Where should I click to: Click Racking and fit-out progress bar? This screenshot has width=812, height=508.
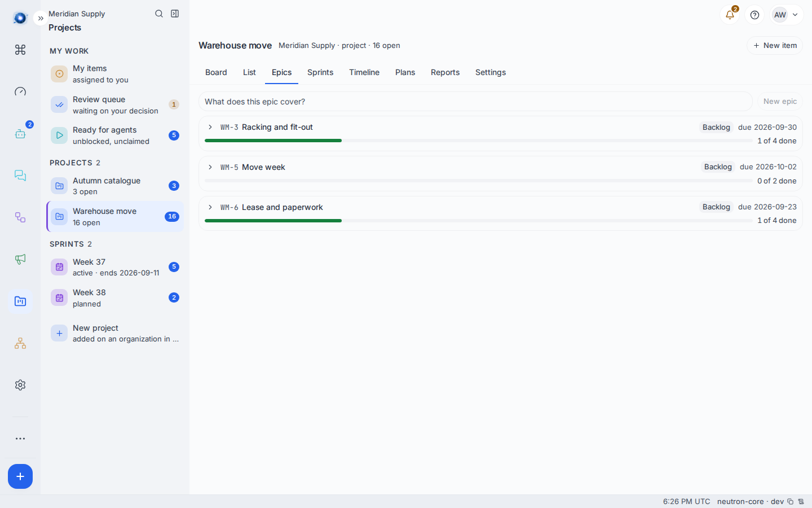[478, 141]
